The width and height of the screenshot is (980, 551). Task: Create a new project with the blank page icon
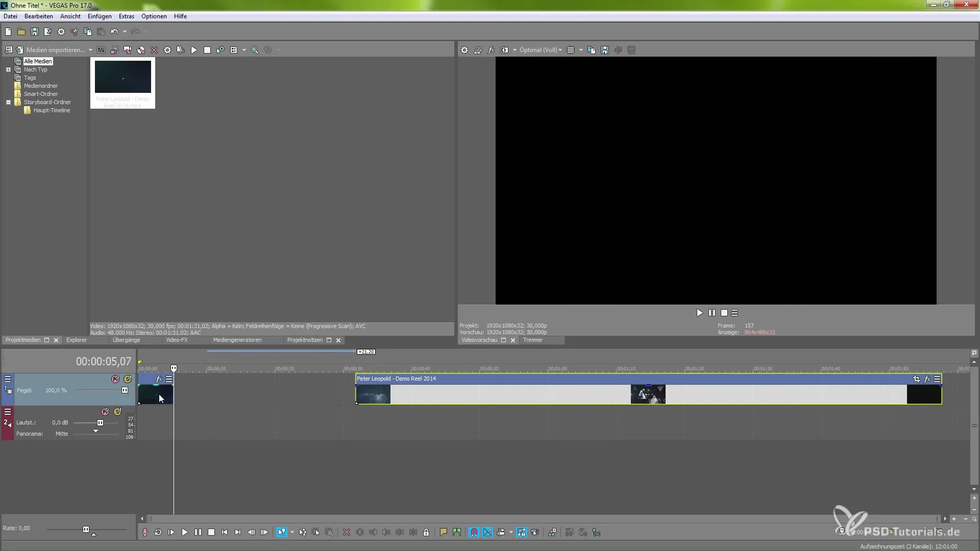(x=8, y=32)
